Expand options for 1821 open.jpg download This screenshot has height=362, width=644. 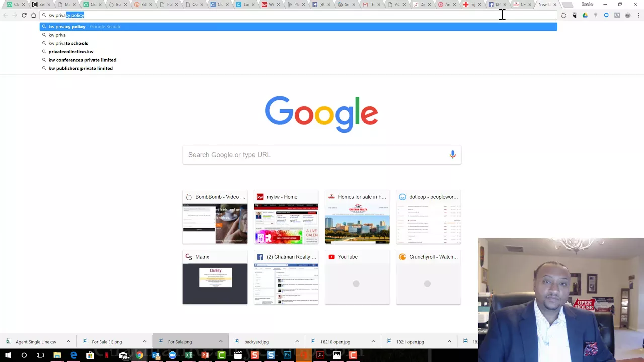[449, 342]
